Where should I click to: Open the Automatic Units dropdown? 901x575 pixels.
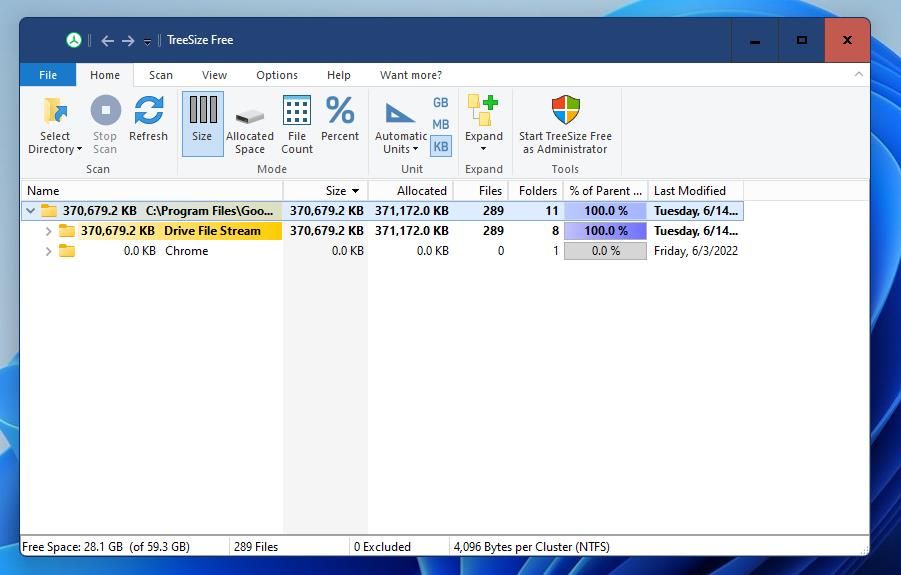(400, 143)
